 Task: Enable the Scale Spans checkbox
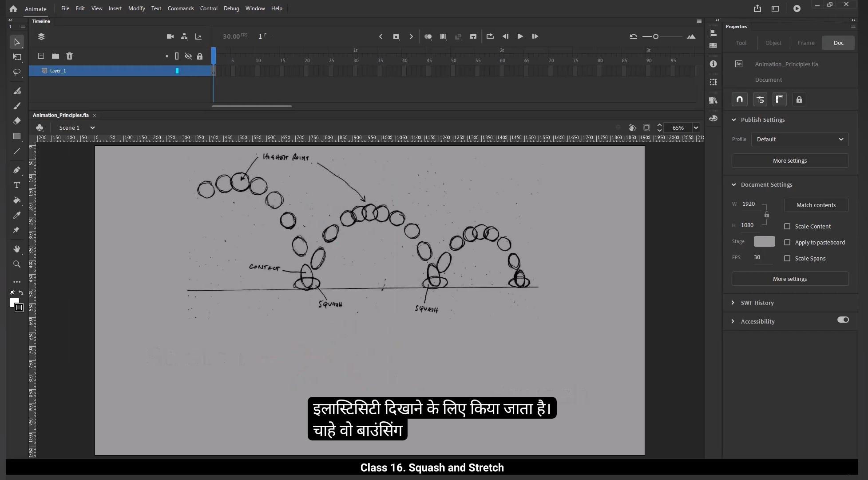pyautogui.click(x=787, y=258)
